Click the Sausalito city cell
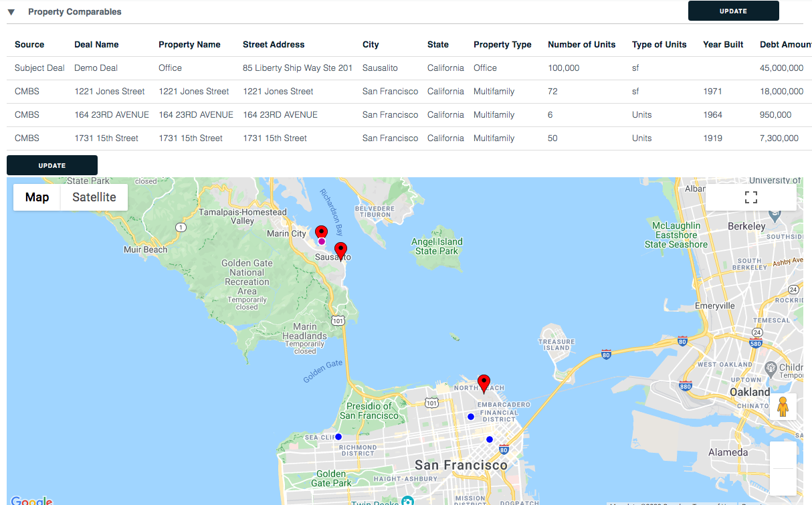 tap(380, 68)
